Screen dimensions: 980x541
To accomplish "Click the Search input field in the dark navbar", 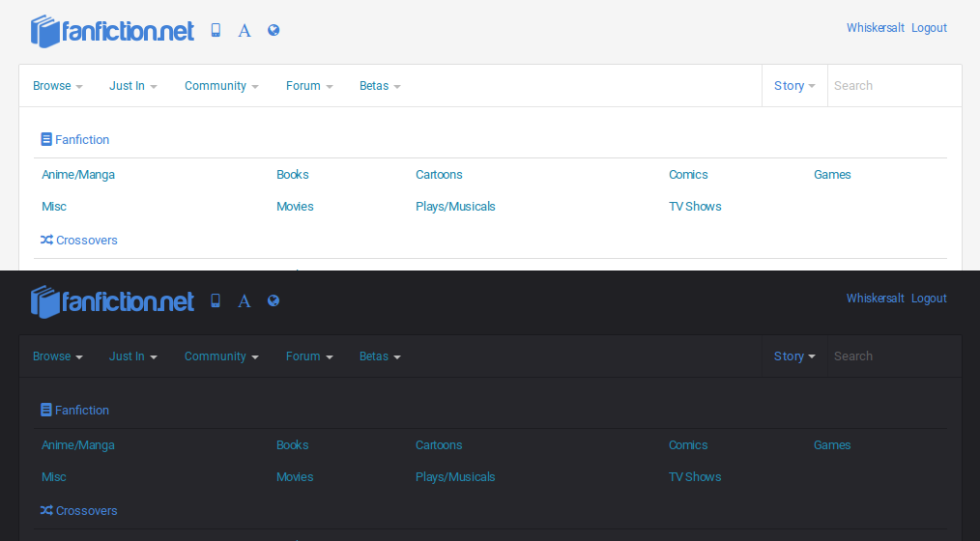I will [893, 356].
